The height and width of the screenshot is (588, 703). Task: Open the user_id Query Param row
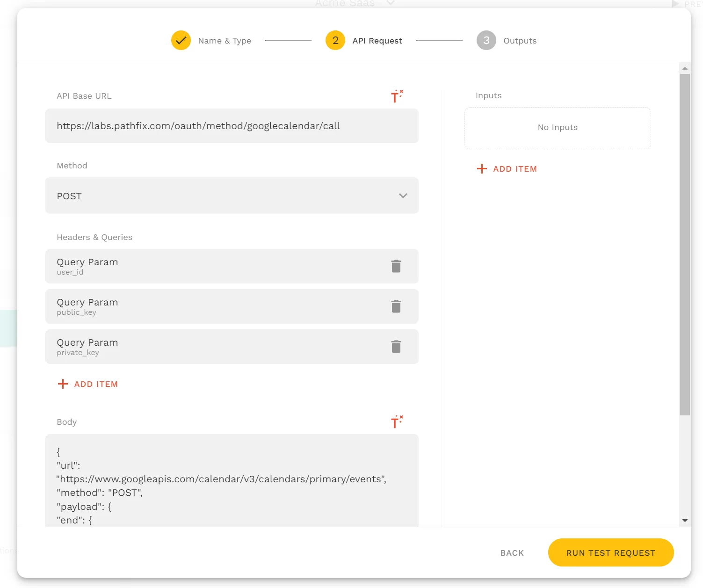coord(232,266)
